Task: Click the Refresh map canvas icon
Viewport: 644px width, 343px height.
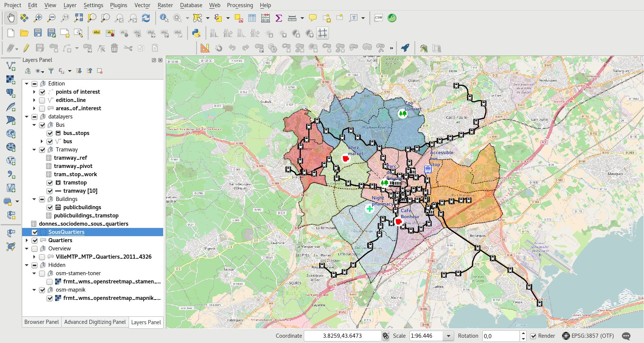Action: [x=146, y=18]
